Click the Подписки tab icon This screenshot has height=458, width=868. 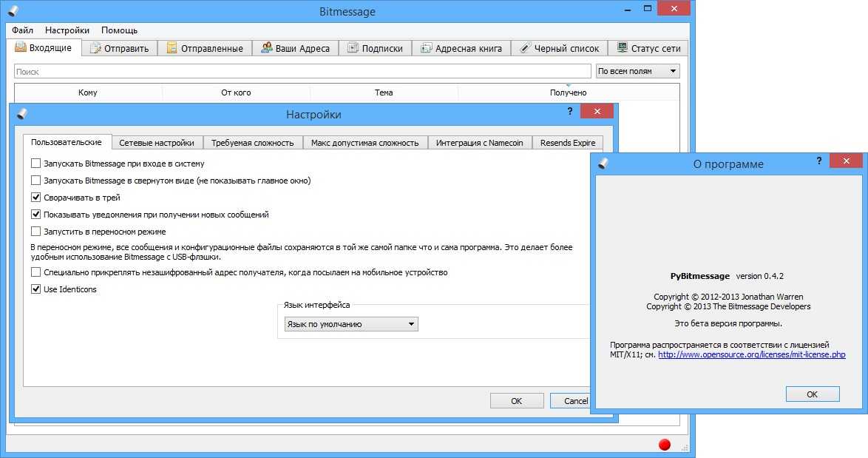[353, 48]
